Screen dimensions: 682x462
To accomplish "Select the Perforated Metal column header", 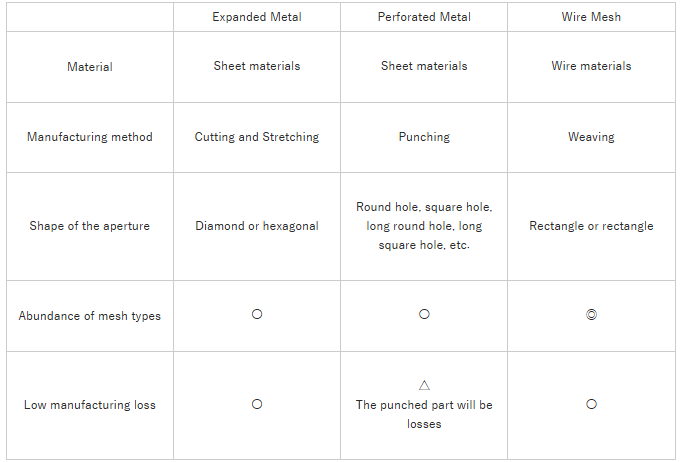I will pyautogui.click(x=424, y=17).
